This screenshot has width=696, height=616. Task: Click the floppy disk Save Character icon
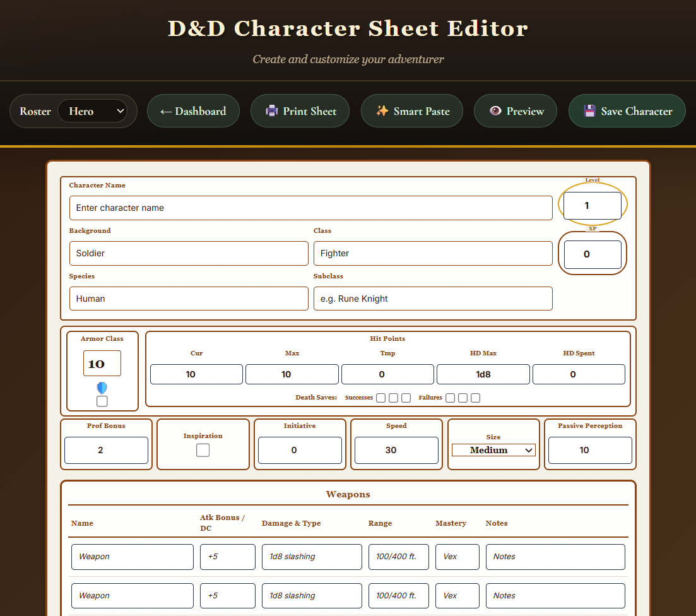[x=589, y=111]
